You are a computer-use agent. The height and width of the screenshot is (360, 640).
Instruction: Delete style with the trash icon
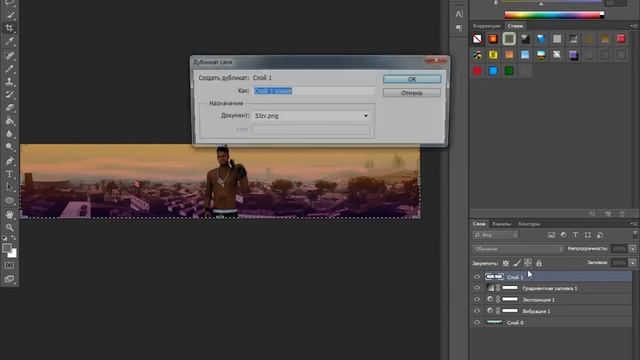point(622,214)
